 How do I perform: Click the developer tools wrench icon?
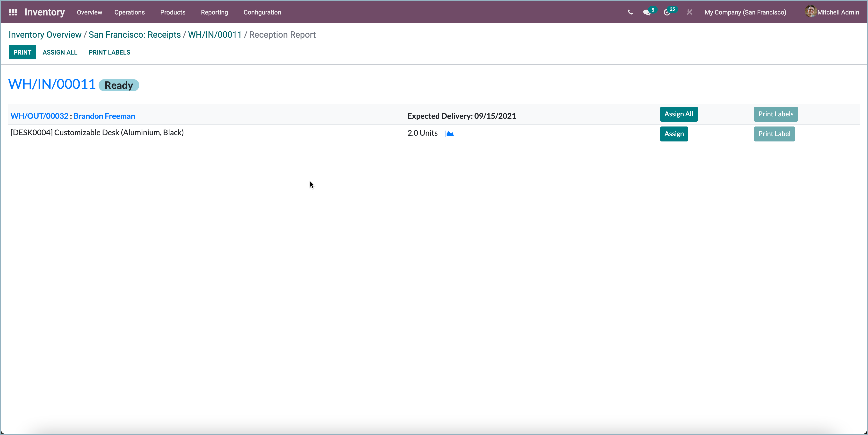pyautogui.click(x=689, y=12)
